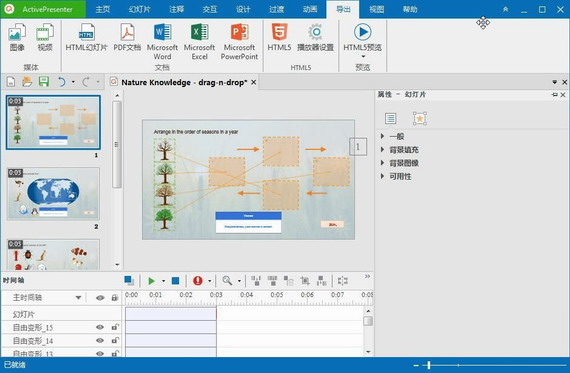
Task: Close the Nature Knowledge document tab
Action: (254, 82)
